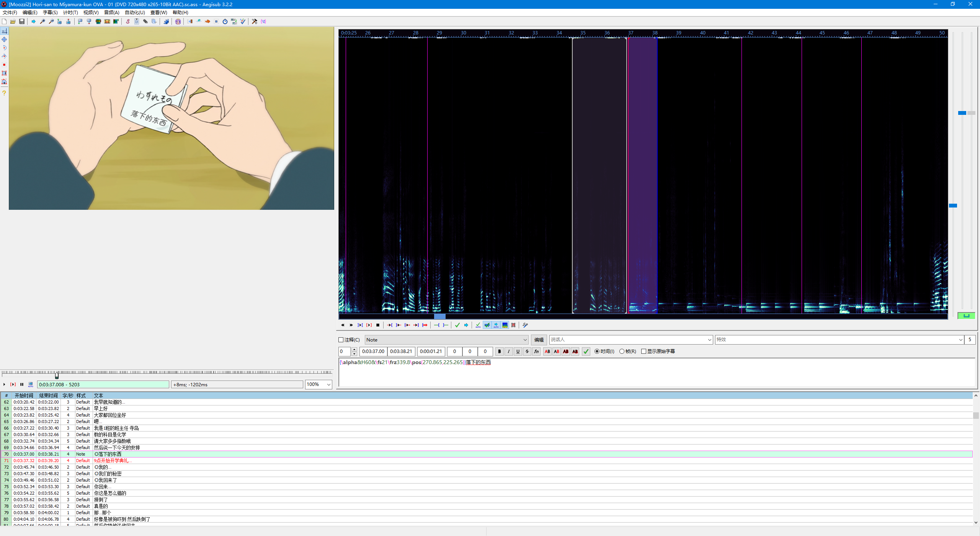Open the 自动化(U) menu
The image size is (980, 536).
[135, 13]
